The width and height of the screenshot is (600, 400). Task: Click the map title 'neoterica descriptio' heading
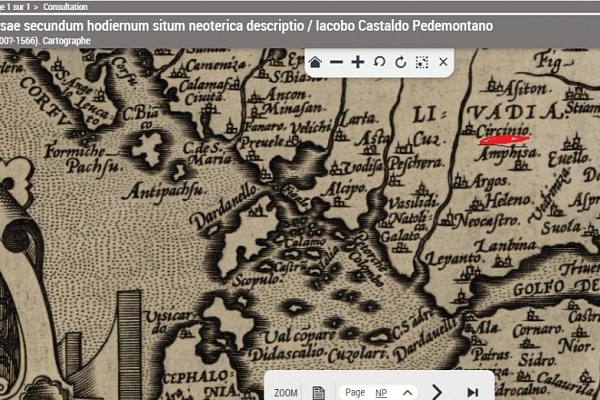[245, 26]
